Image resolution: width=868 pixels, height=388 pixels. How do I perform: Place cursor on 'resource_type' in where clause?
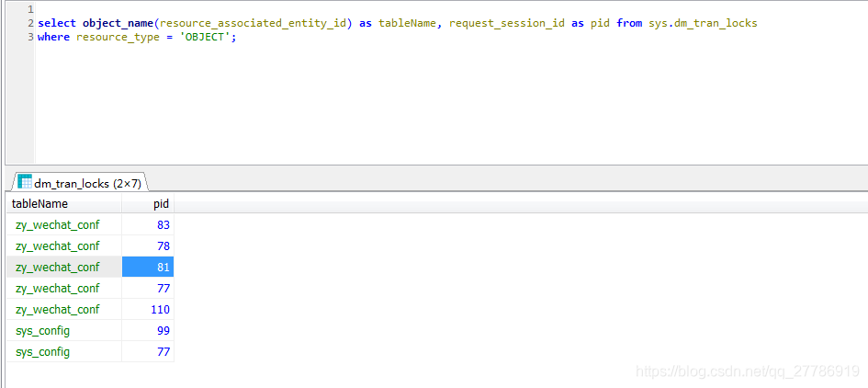[118, 37]
